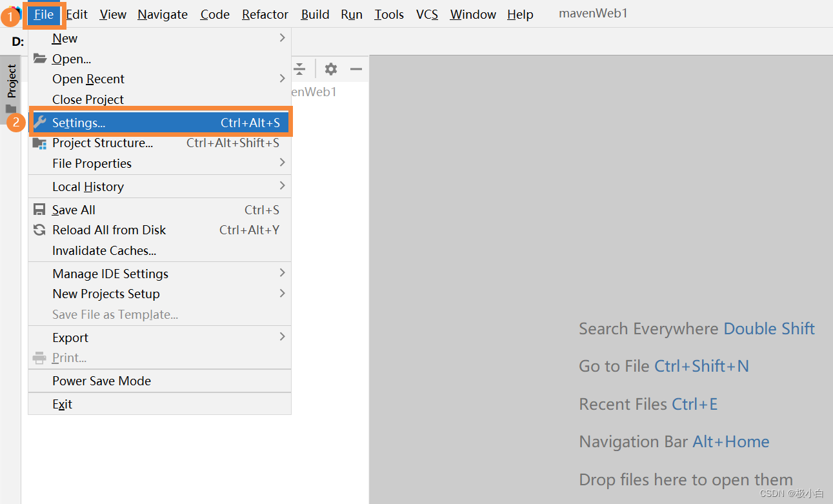Expand New Projects Setup submenu
The height and width of the screenshot is (504, 833).
click(x=159, y=294)
